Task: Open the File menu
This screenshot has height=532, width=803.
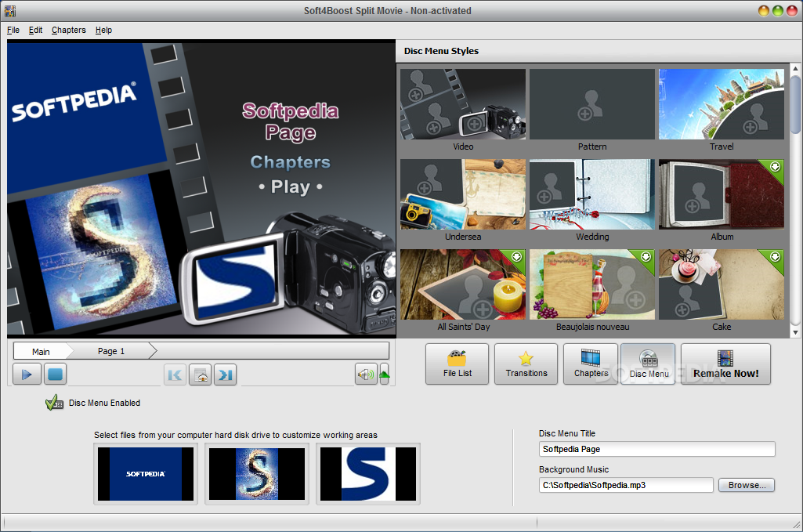Action: (x=13, y=31)
